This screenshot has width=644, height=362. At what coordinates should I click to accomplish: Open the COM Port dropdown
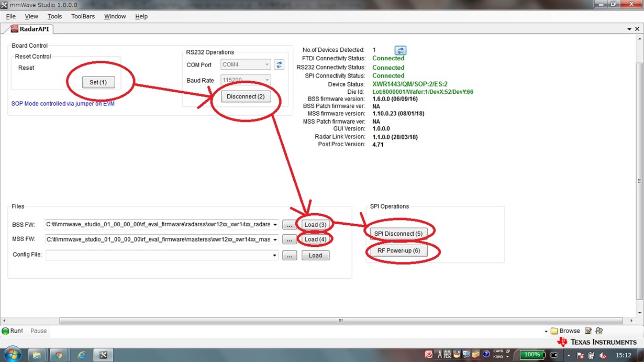point(267,65)
